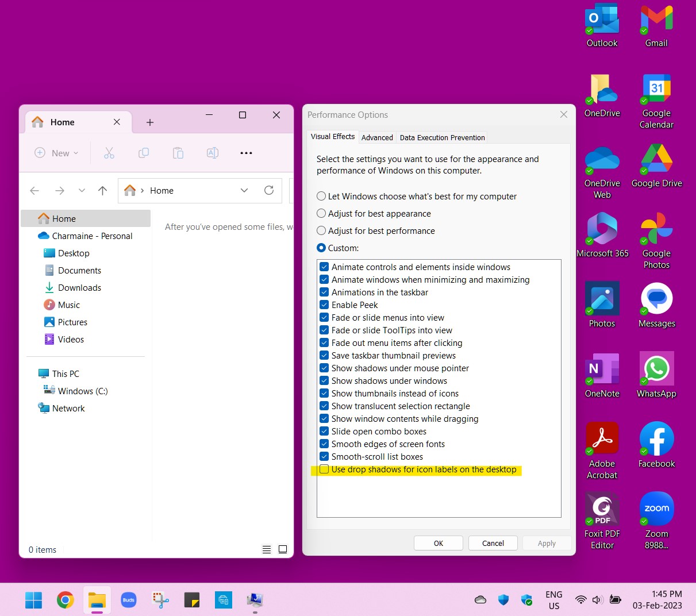Image resolution: width=696 pixels, height=616 pixels.
Task: Add a new File Explorer tab
Action: click(x=150, y=122)
